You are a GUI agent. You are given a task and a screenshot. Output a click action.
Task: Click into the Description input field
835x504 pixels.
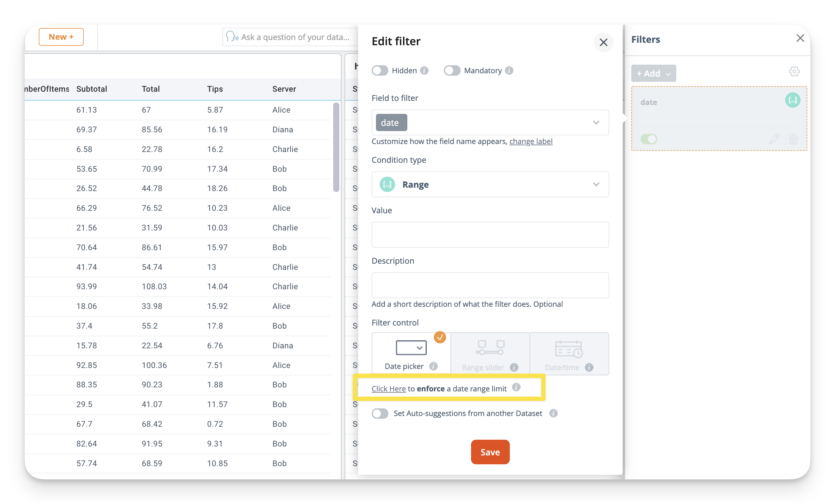490,285
